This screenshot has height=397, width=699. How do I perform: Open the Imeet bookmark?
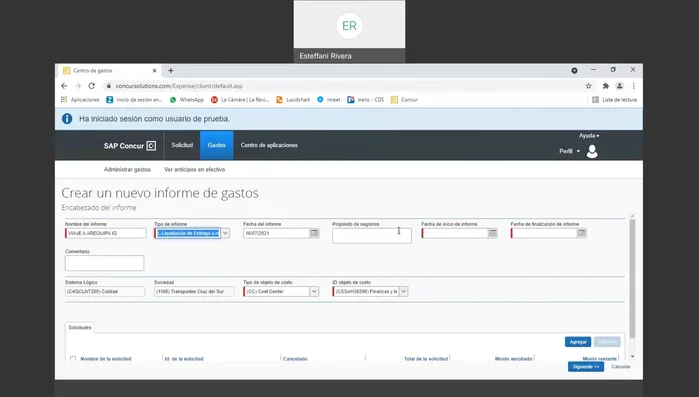[329, 100]
